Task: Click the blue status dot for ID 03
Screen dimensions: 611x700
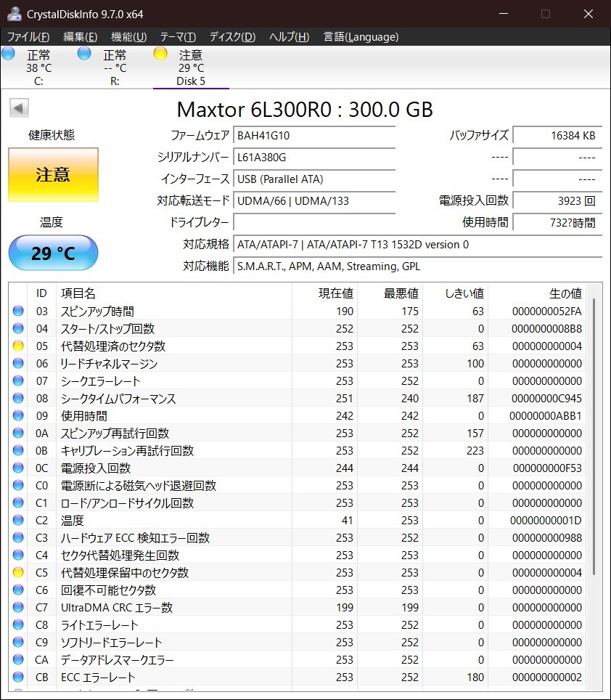Action: coord(18,311)
